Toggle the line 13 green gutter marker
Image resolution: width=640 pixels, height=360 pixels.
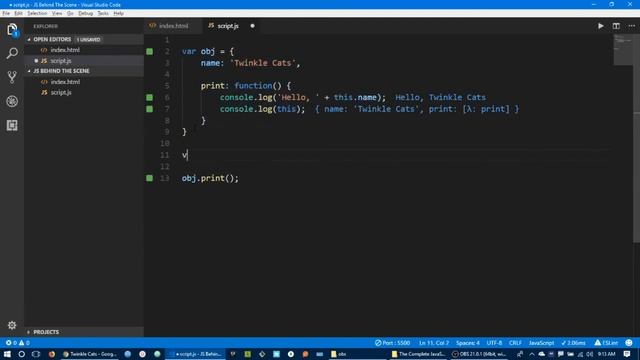tap(150, 178)
